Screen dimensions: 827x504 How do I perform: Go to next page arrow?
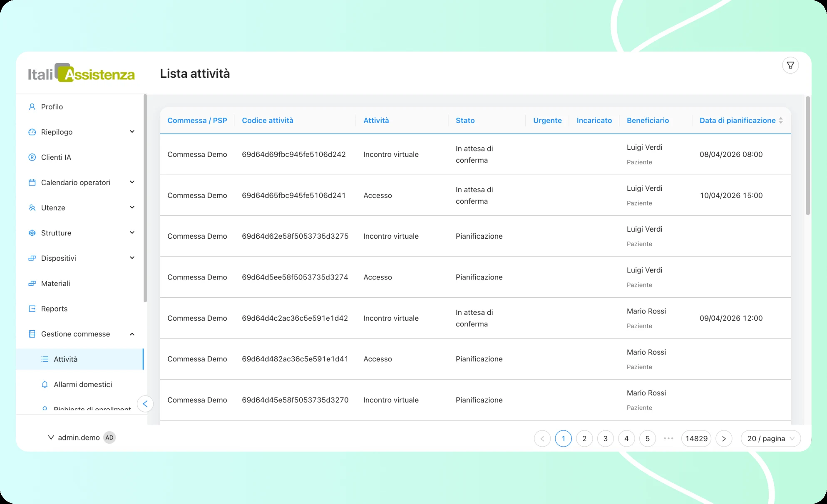pos(724,439)
